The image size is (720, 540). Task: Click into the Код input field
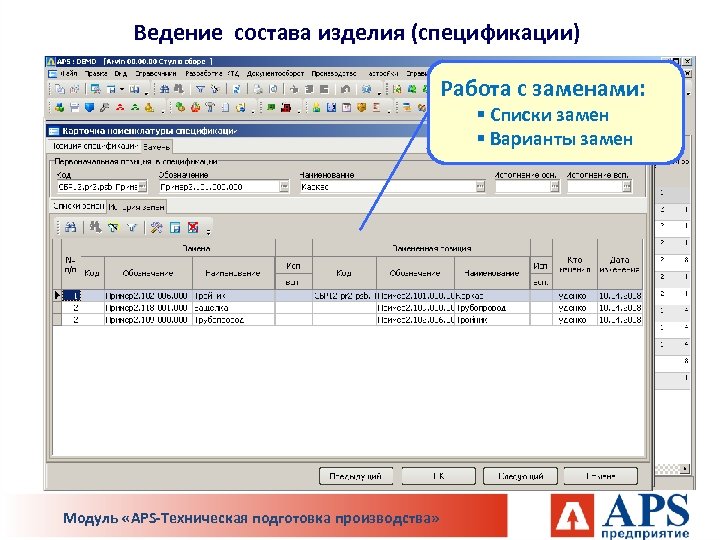pyautogui.click(x=97, y=186)
